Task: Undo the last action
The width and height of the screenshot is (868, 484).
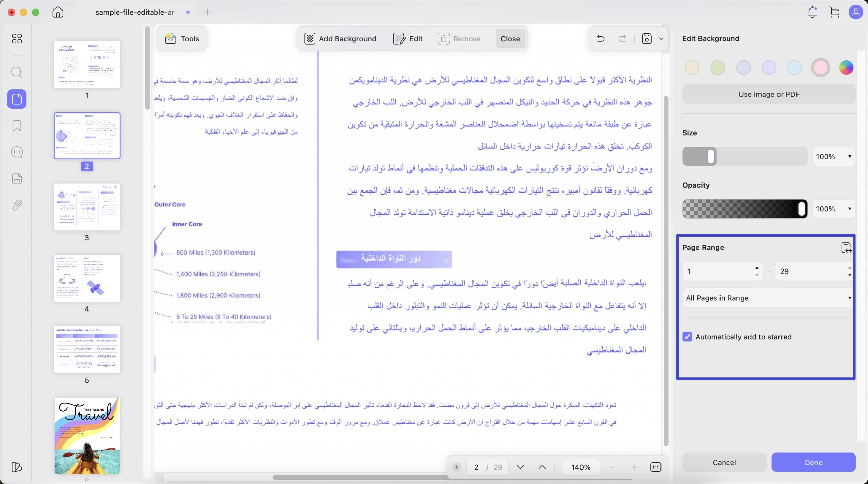Action: coord(600,38)
